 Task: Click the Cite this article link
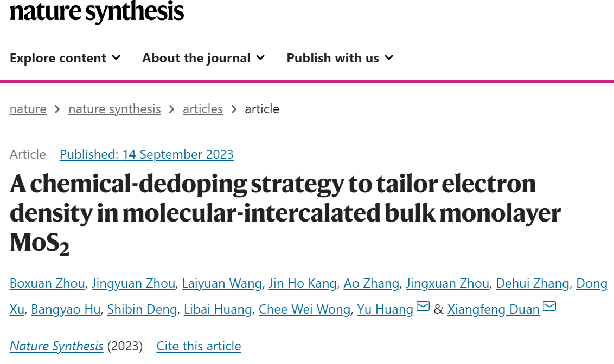tap(199, 346)
